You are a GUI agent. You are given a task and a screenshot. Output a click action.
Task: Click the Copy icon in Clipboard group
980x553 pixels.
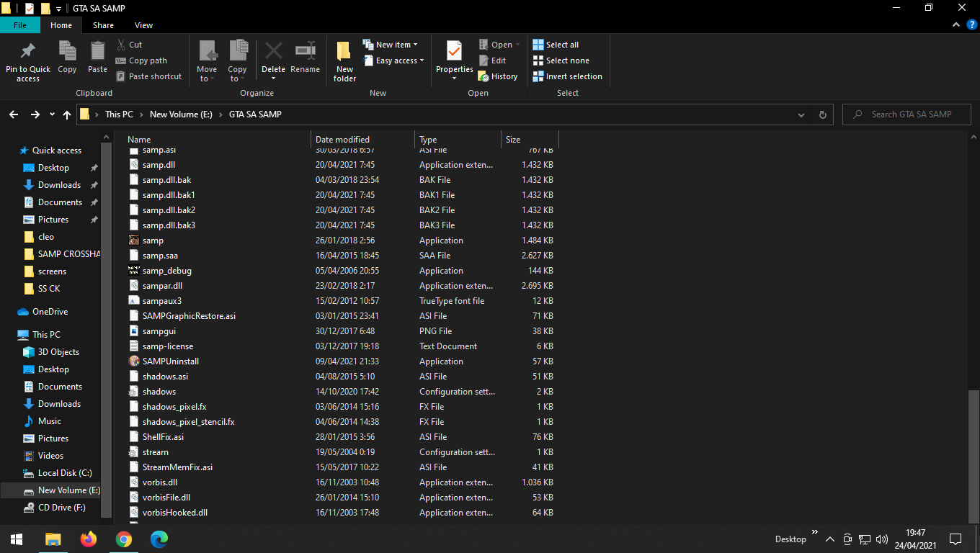tap(67, 51)
